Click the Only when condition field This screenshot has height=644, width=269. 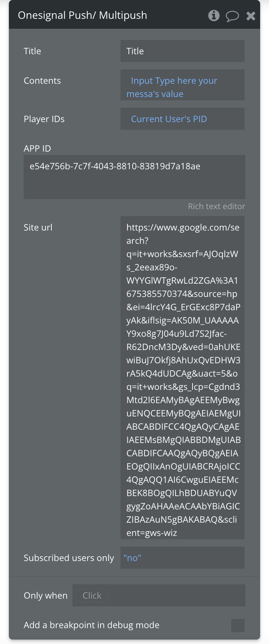tap(159, 595)
